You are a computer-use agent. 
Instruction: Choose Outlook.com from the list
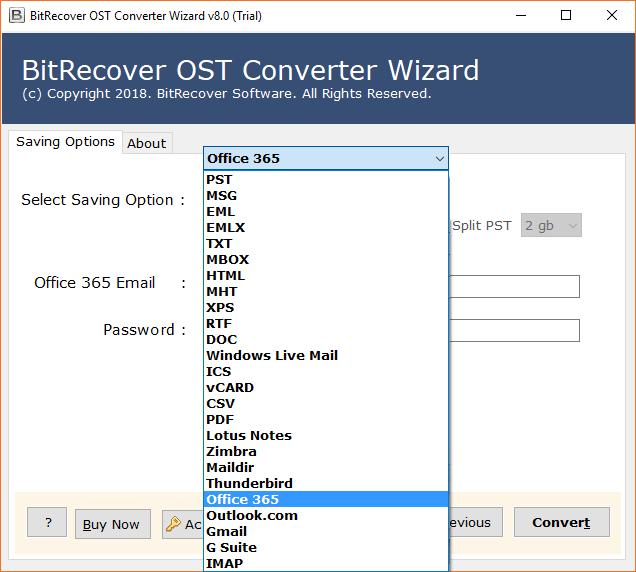[326, 516]
